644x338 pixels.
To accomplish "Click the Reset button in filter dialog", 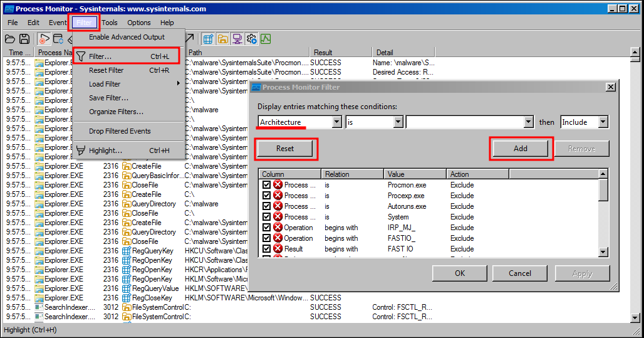I will click(285, 149).
